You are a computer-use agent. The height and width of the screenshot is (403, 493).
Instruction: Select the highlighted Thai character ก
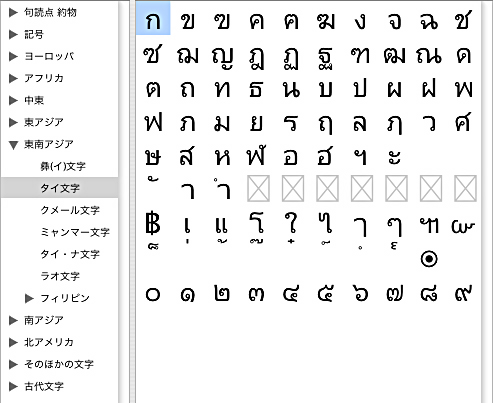(153, 19)
